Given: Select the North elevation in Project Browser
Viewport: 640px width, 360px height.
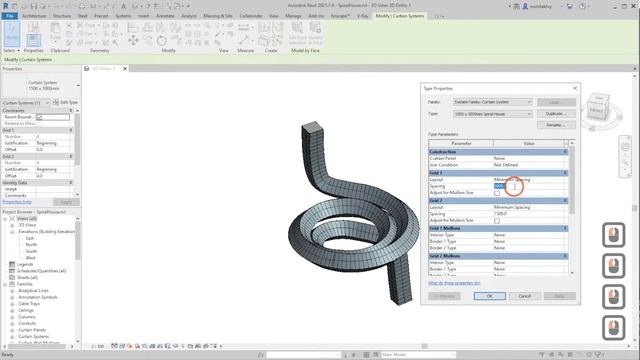Looking at the screenshot, I should 31,245.
